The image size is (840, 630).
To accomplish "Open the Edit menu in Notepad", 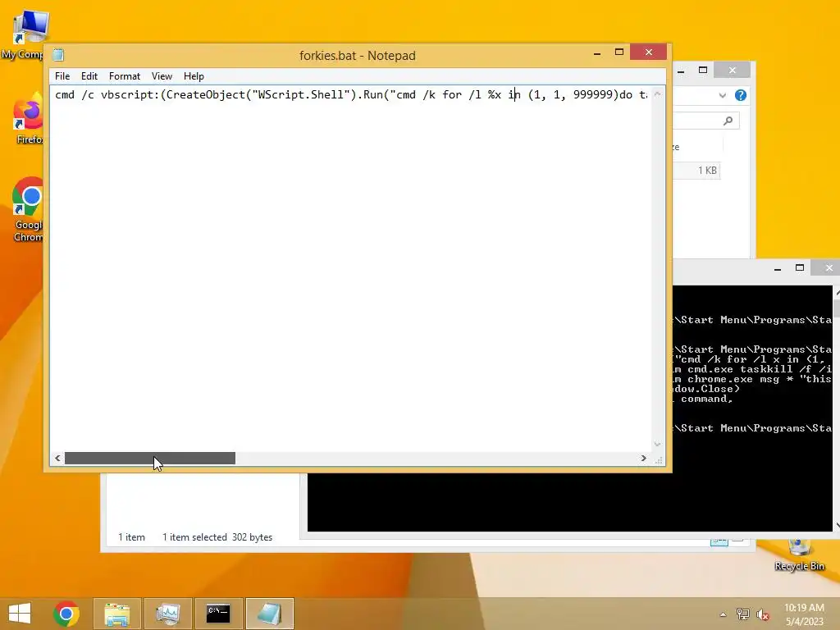I will click(x=89, y=76).
